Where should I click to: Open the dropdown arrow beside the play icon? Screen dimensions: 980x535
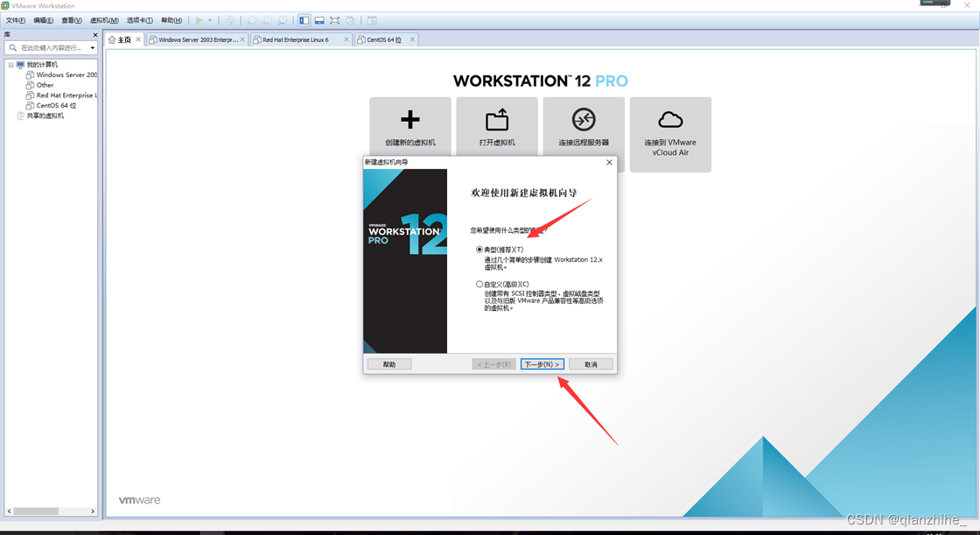(210, 21)
